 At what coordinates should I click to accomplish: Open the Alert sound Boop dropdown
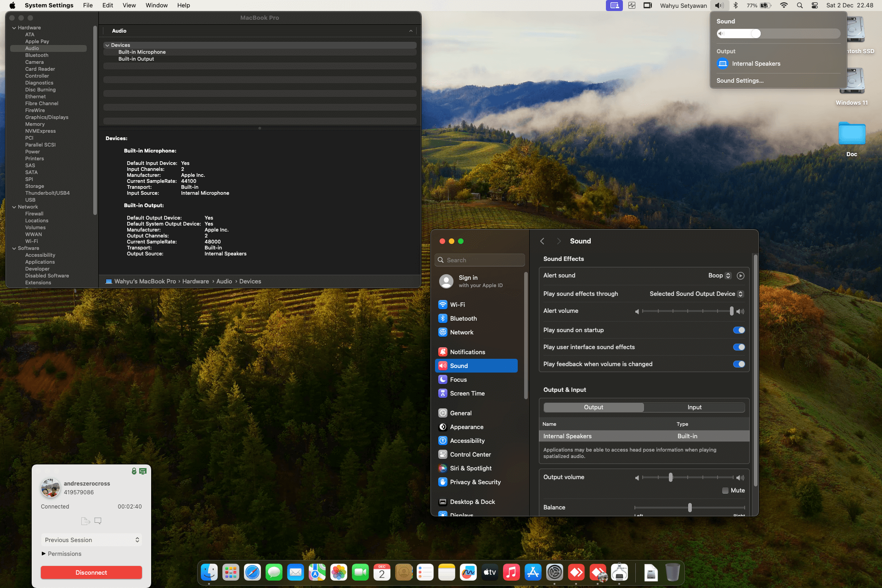tap(719, 276)
